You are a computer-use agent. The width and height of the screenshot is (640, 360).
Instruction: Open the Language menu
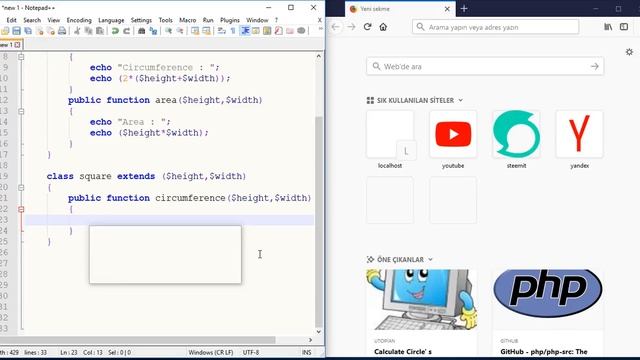click(111, 20)
